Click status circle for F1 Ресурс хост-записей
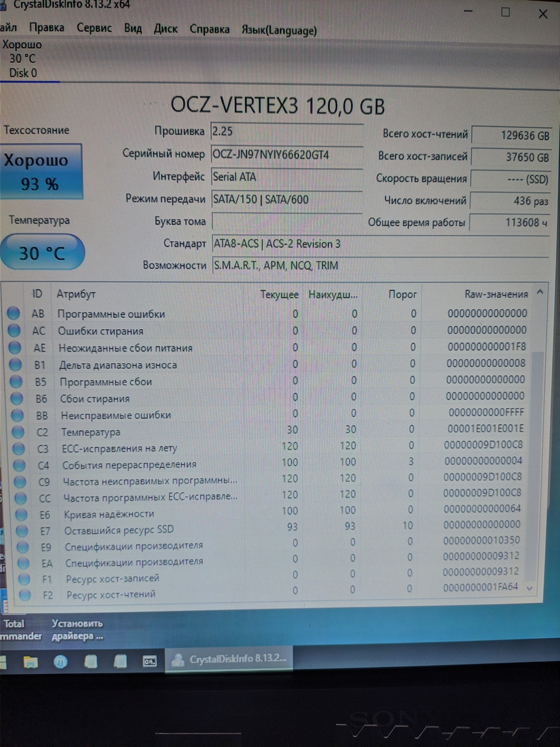This screenshot has height=747, width=560. click(24, 579)
